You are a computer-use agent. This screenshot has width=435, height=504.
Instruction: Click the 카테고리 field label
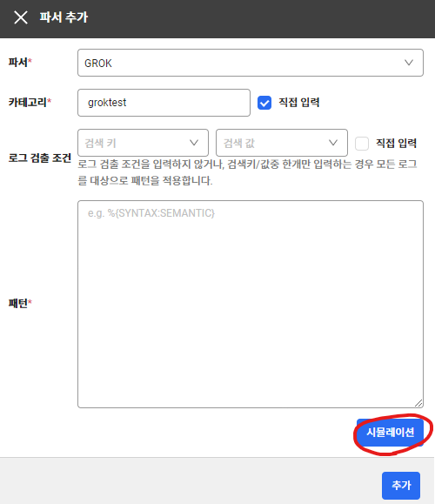coord(30,103)
